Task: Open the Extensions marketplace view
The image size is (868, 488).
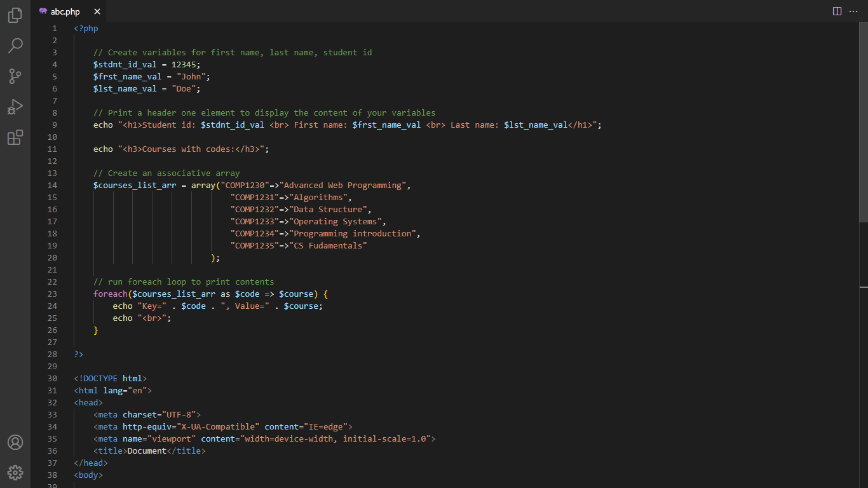Action: pyautogui.click(x=15, y=137)
